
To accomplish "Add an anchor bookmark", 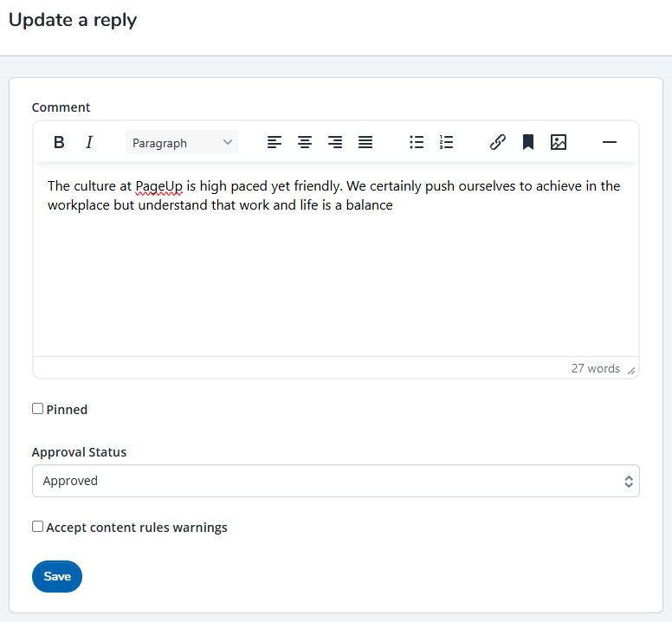I will coord(528,143).
